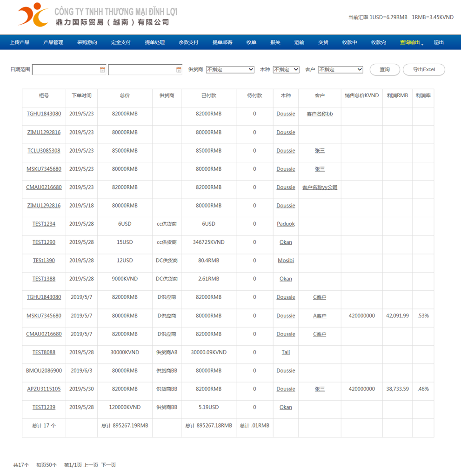Image resolution: width=461 pixels, height=476 pixels.
Task: Click the exchange rate text 1USD=6.79RMB
Action: (388, 17)
